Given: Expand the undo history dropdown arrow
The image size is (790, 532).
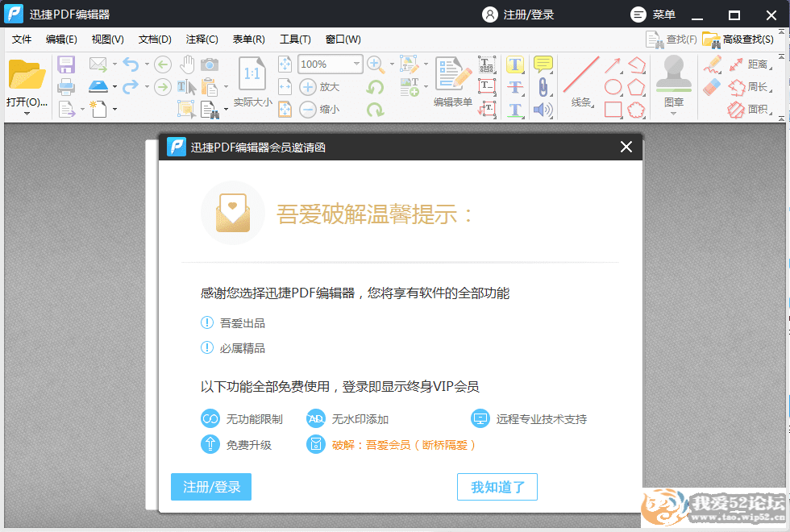Looking at the screenshot, I should [x=147, y=64].
